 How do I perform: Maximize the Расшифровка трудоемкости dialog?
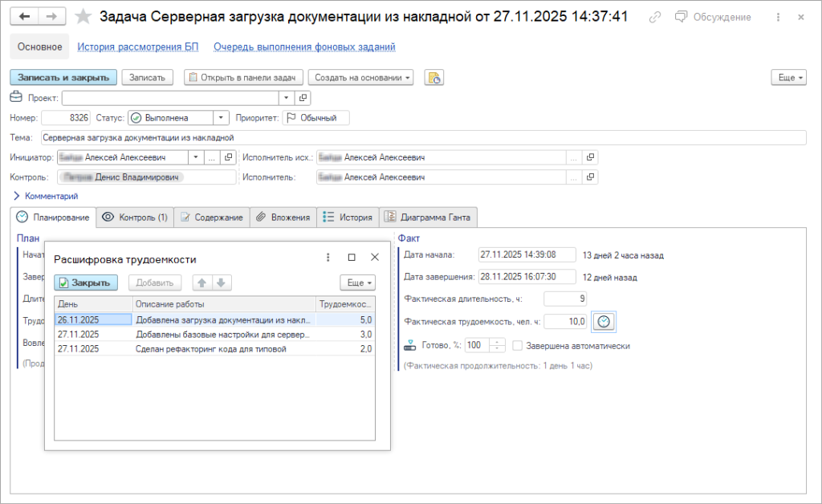coord(352,258)
